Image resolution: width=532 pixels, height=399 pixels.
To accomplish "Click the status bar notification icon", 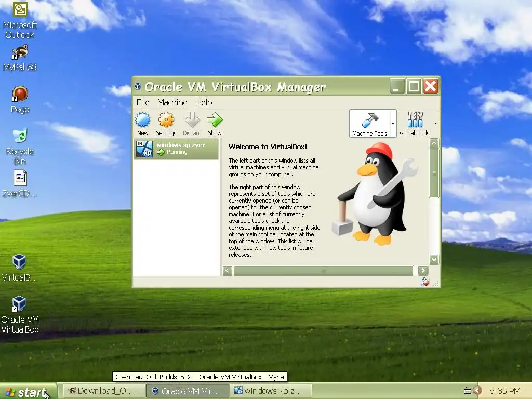I will (425, 282).
